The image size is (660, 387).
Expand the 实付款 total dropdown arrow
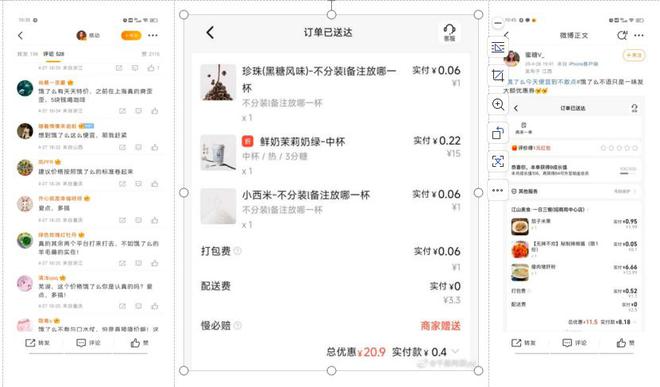pos(455,351)
